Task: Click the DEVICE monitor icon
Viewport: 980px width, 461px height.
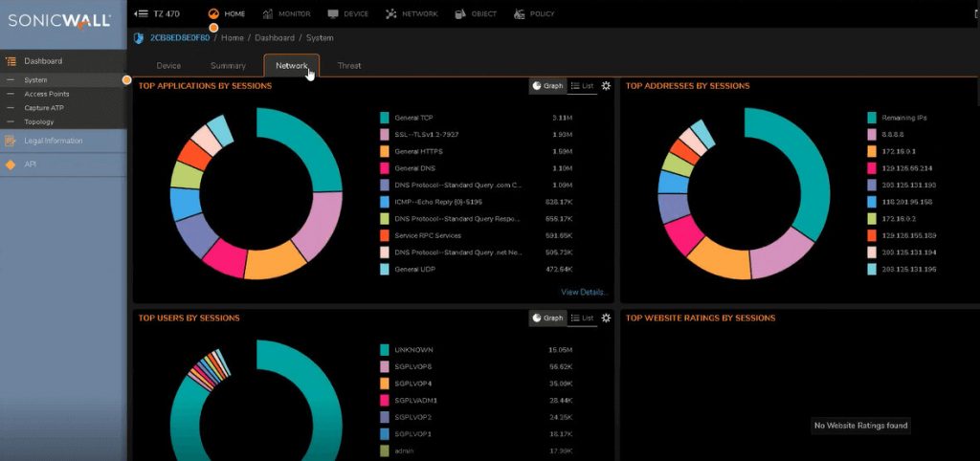Action: [333, 13]
